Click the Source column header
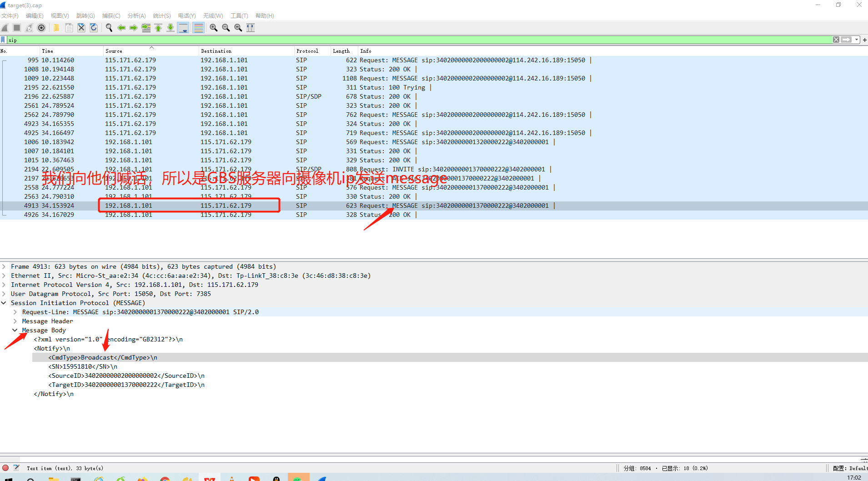This screenshot has width=868, height=481. 114,51
